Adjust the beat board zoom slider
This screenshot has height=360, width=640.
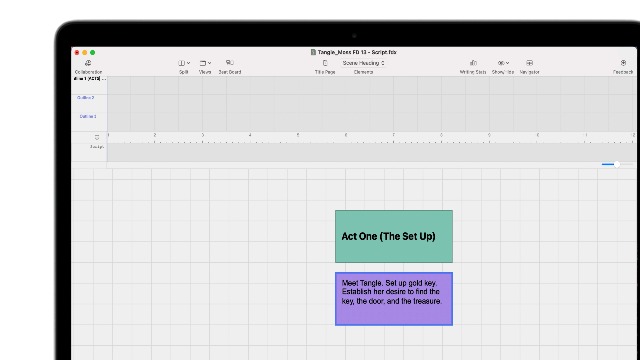point(617,164)
